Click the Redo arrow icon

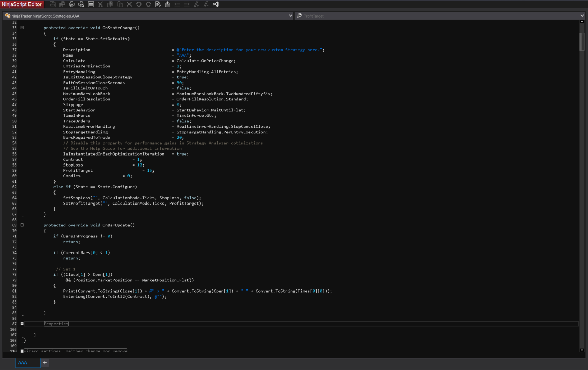(148, 4)
